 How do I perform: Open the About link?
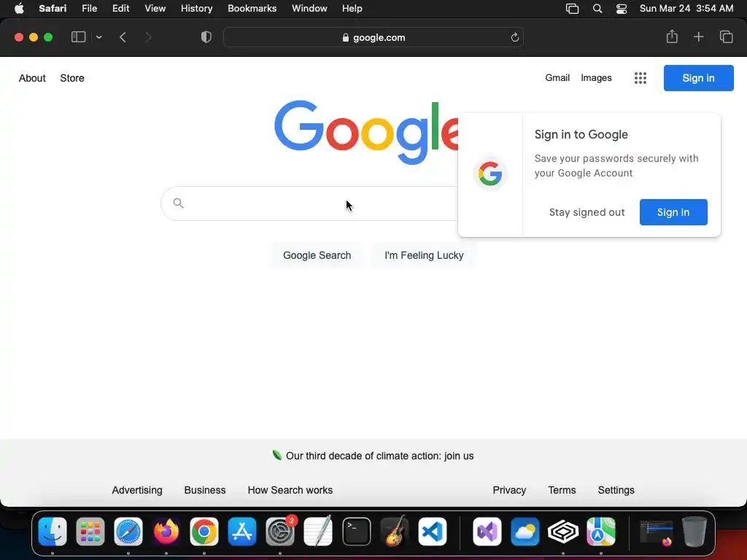point(32,78)
